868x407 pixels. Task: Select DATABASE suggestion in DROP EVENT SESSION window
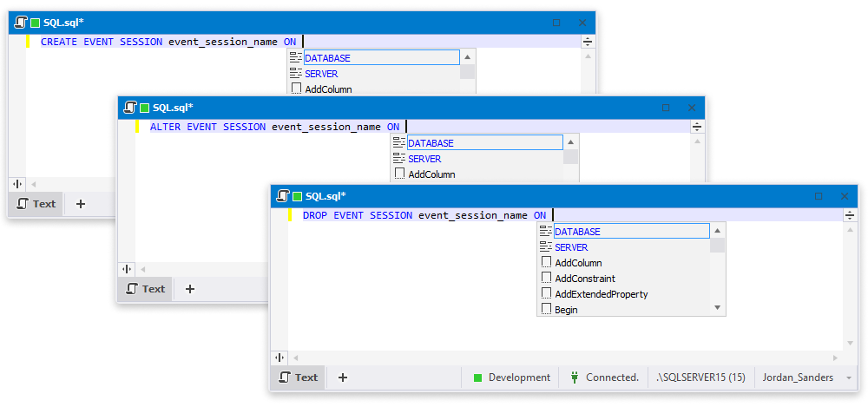[632, 232]
